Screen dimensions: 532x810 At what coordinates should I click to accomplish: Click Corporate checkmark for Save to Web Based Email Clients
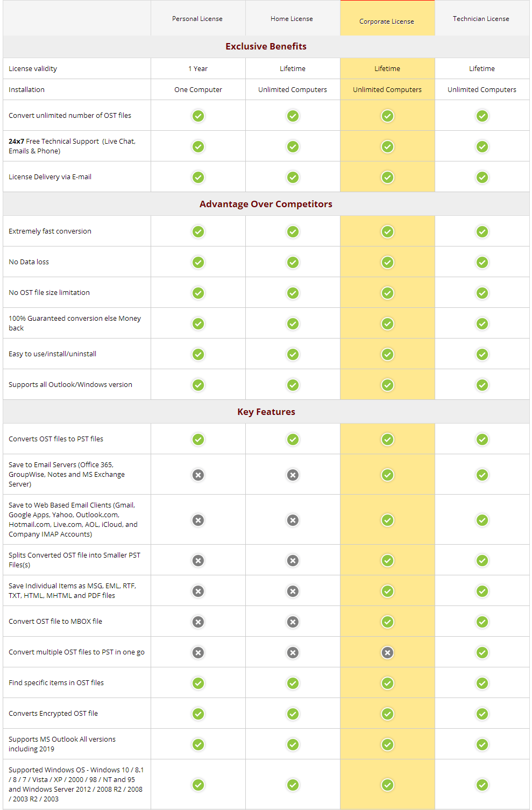[387, 520]
